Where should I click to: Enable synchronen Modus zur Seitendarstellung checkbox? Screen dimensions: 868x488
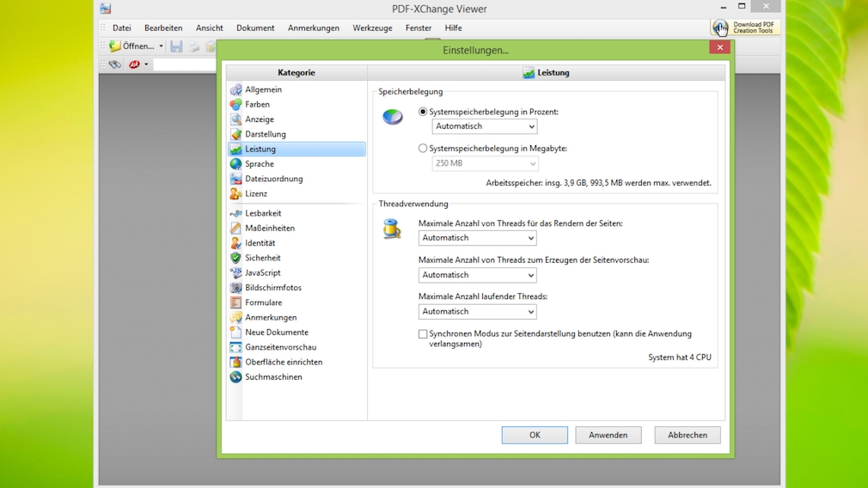coord(423,334)
